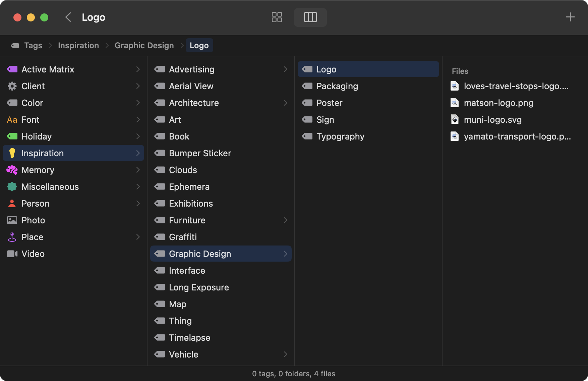Select the Bumper Sticker tag
This screenshot has width=588, height=381.
221,153
